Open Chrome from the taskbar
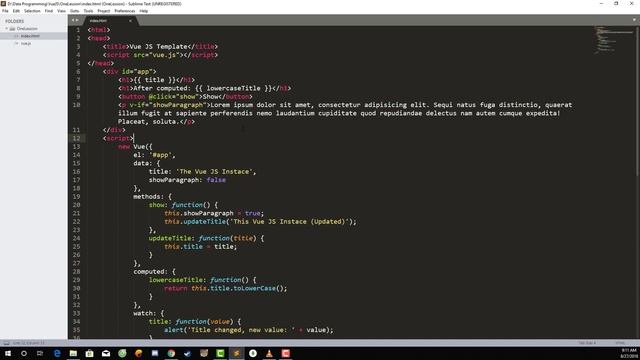 171,353
